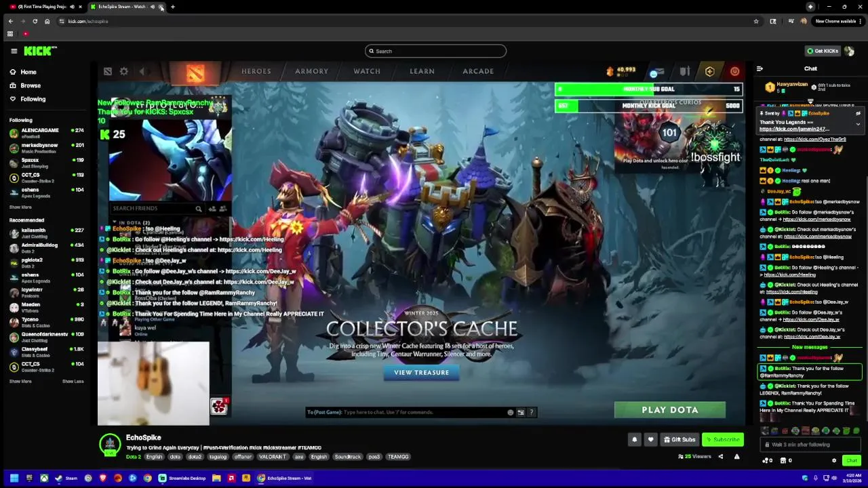Screen dimensions: 868x488
Task: Click Dota 2 ARMORY tab in stream
Action: [311, 71]
